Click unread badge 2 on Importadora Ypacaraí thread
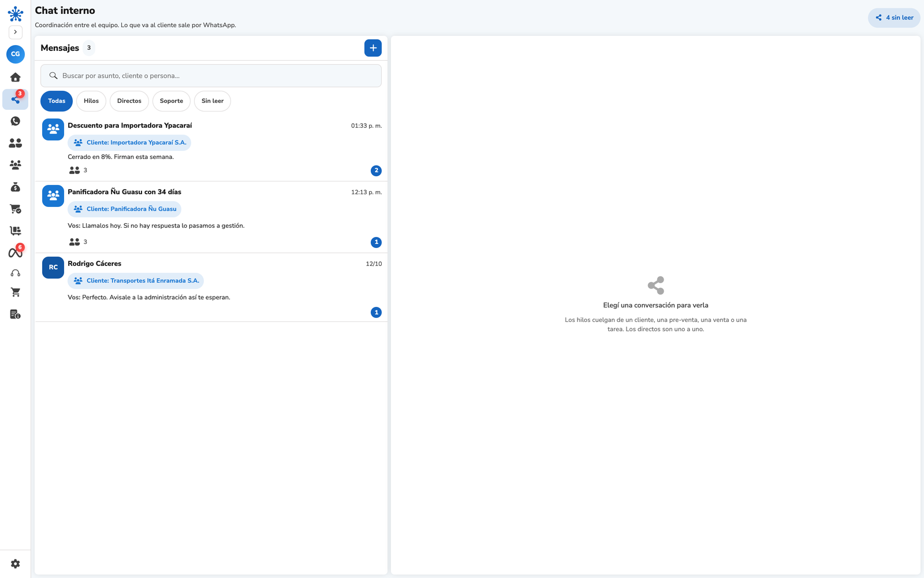This screenshot has width=924, height=578. point(377,171)
